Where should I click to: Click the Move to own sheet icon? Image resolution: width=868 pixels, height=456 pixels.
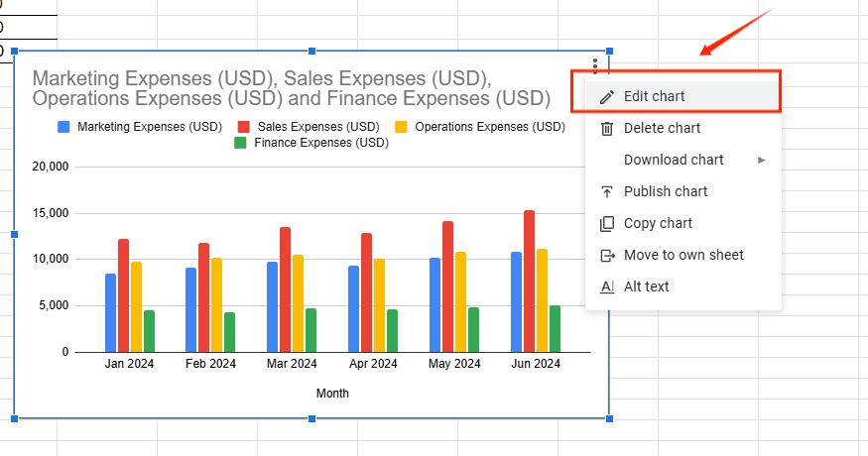coord(607,255)
